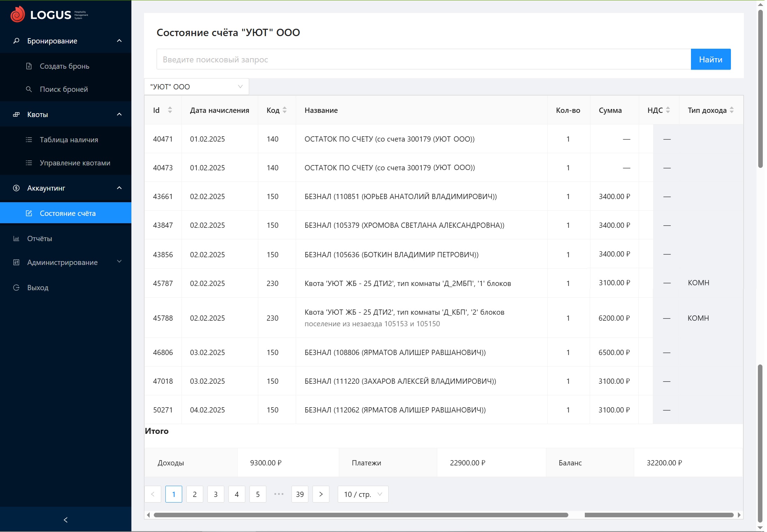Open the Управление квотами menu item
The width and height of the screenshot is (767, 532).
pos(75,163)
